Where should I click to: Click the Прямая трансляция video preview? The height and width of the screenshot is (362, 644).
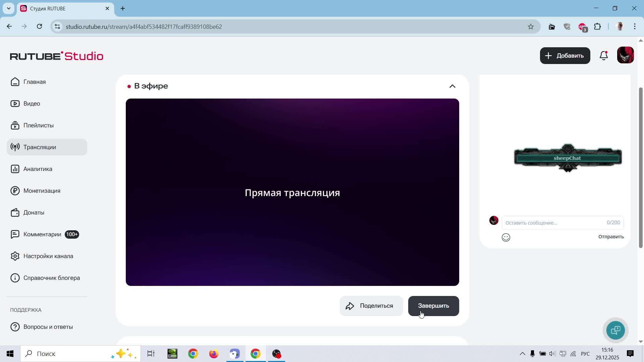click(x=292, y=192)
